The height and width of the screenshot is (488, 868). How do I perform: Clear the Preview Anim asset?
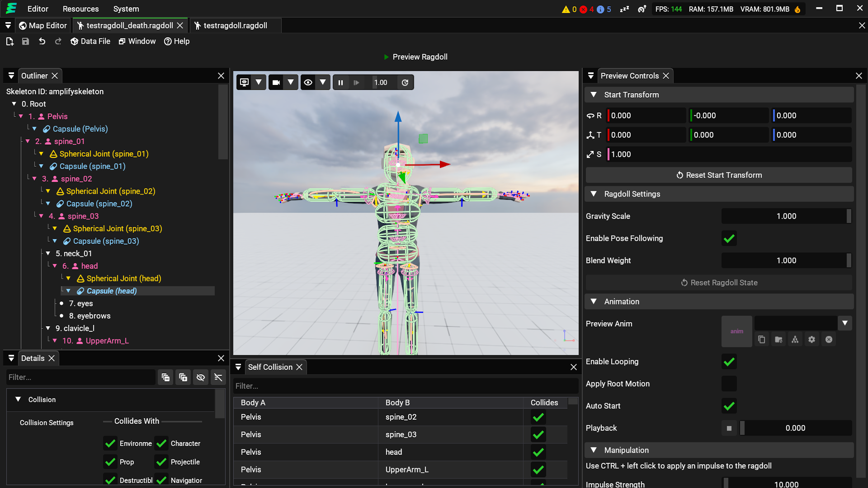(x=829, y=339)
